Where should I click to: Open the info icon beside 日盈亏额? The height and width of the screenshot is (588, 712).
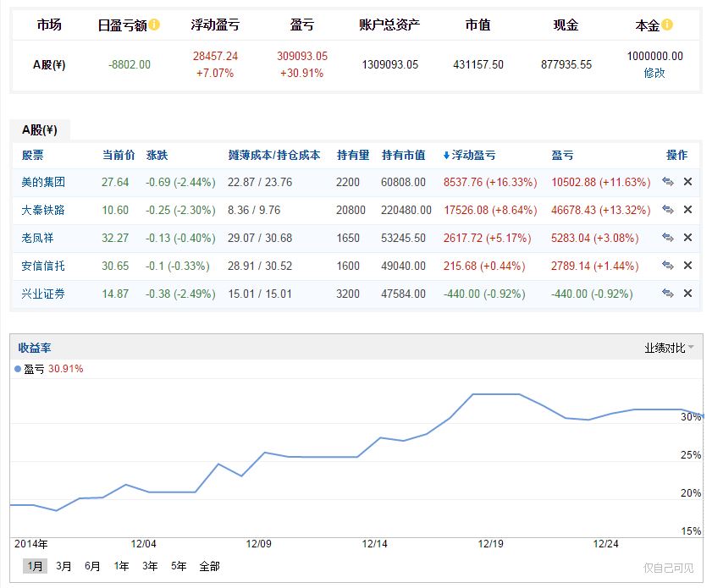pos(154,25)
